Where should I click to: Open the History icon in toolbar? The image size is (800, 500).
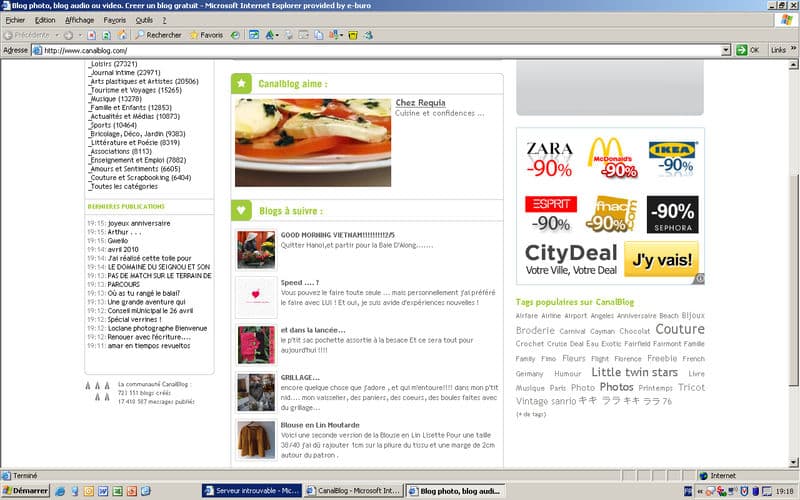235,35
